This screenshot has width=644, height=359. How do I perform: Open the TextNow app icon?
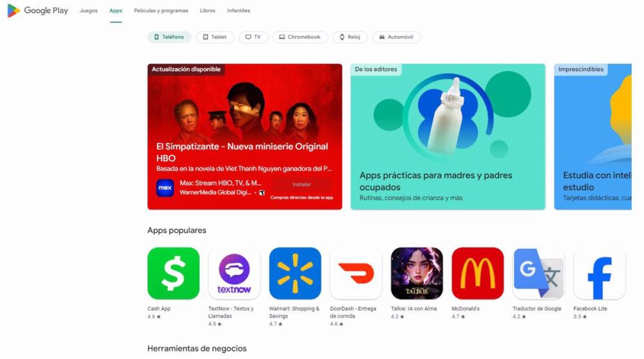(x=234, y=273)
